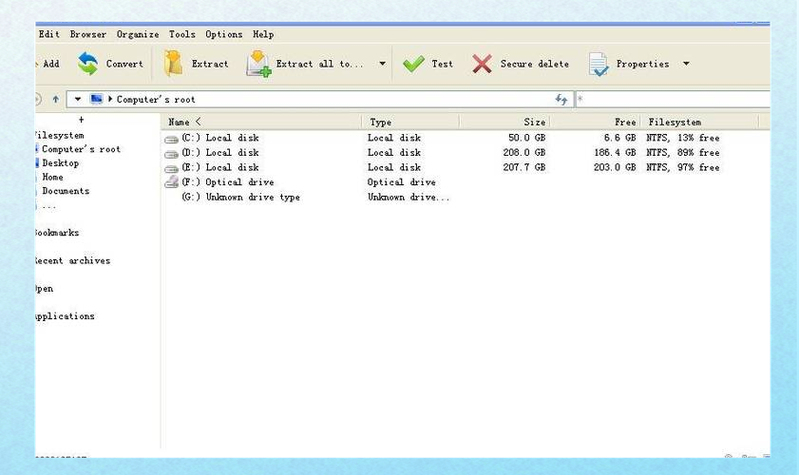
Task: Open the Properties dropdown arrow
Action: coord(686,64)
